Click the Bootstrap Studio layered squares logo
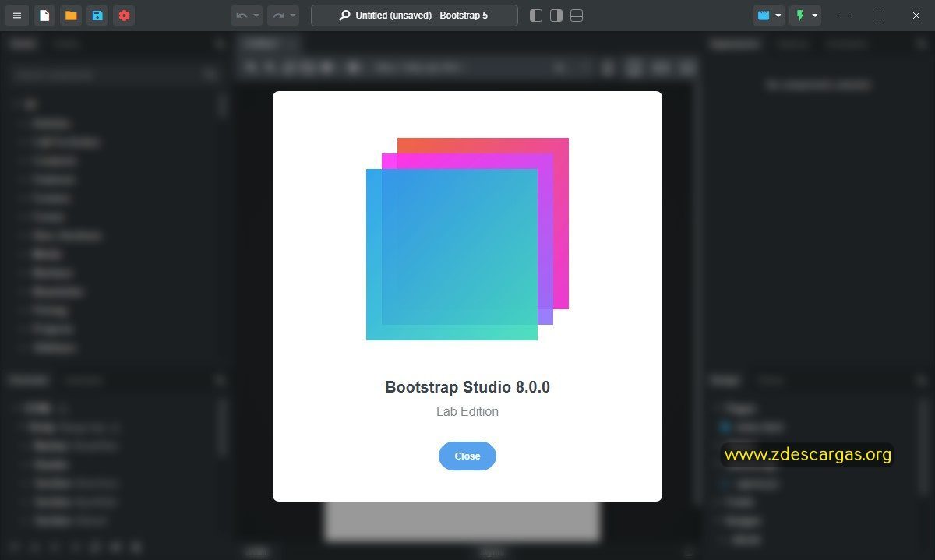Screen dimensions: 935x560 point(467,239)
